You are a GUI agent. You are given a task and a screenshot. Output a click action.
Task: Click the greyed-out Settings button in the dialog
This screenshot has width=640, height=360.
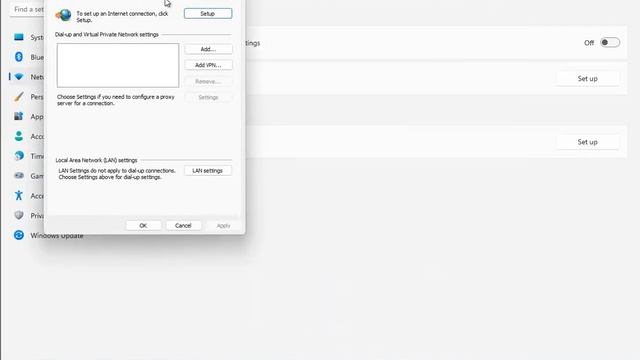(208, 97)
